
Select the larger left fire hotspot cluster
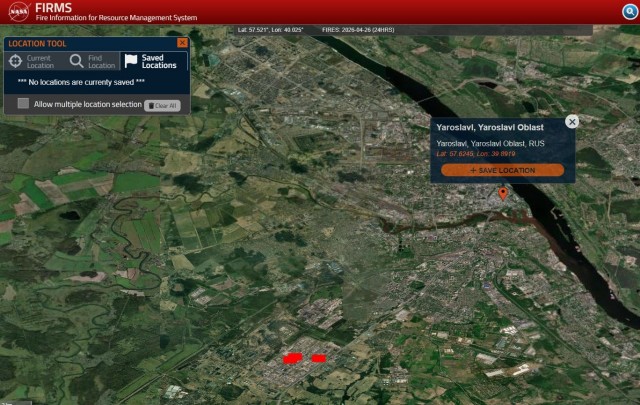(x=292, y=357)
